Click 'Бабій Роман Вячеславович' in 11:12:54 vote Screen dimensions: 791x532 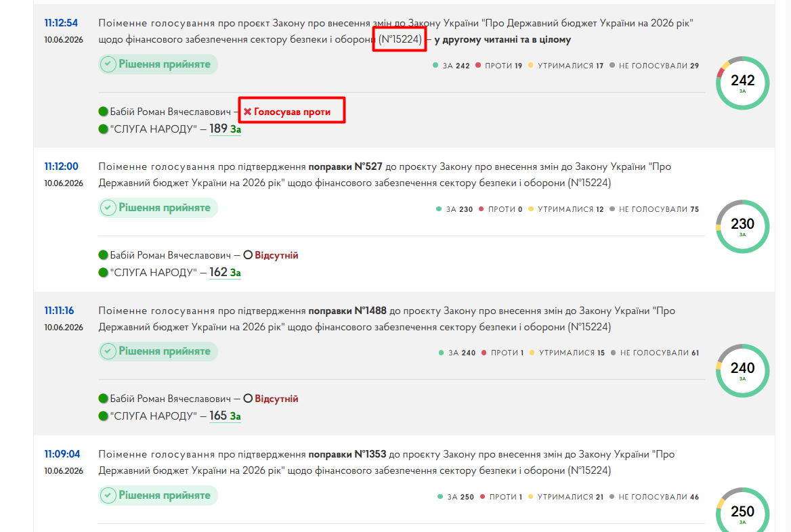171,112
